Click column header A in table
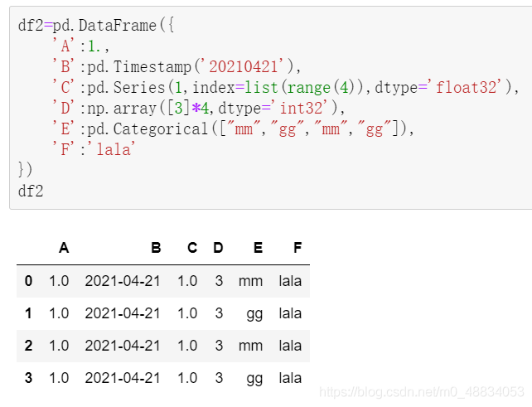The height and width of the screenshot is (407, 532). point(64,248)
